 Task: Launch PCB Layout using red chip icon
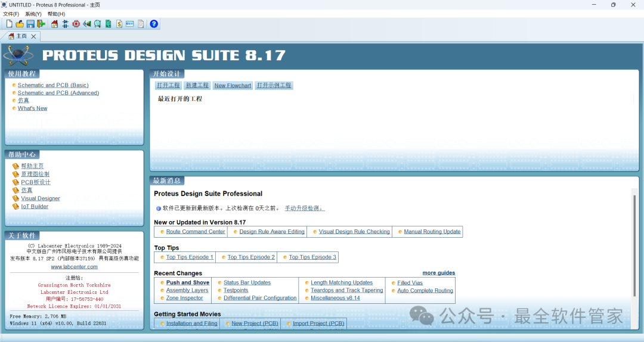coord(76,24)
